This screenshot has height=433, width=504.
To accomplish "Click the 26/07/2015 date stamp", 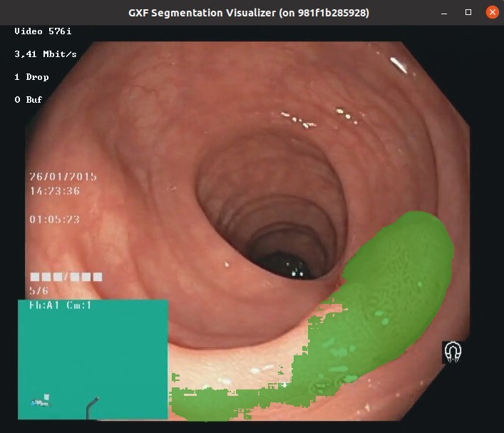I will (63, 177).
